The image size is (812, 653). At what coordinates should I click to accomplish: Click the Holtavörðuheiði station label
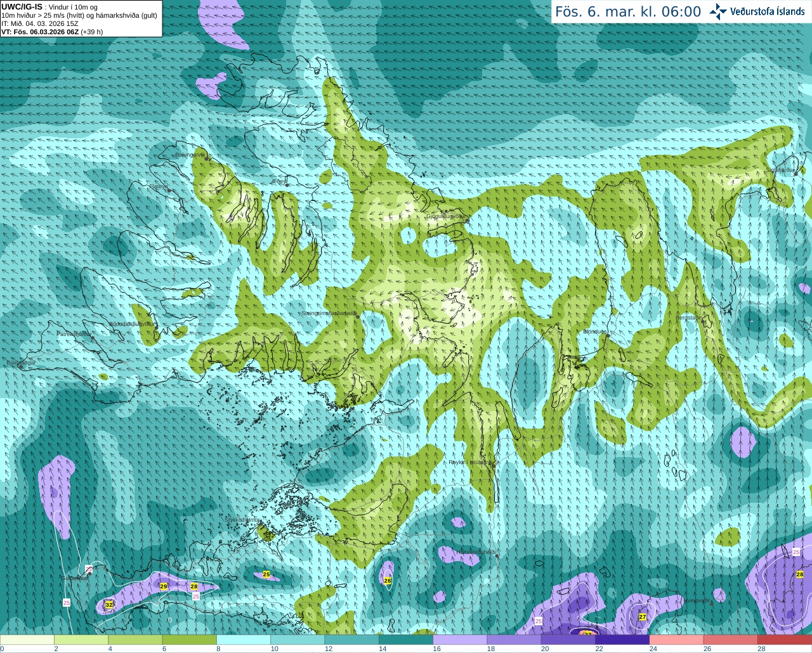(476, 552)
